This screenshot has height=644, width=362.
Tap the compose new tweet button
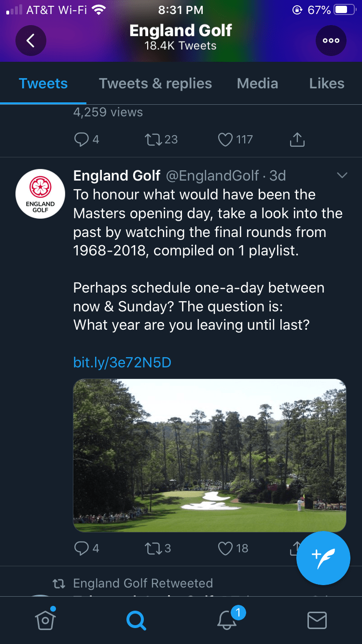pos(323,558)
